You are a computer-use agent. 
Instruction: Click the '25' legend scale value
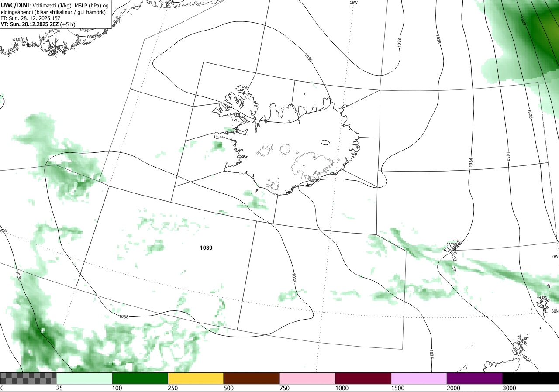59,388
